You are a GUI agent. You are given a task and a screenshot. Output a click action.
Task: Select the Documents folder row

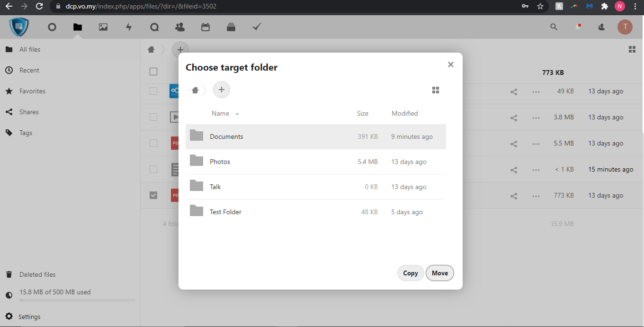[x=315, y=136]
